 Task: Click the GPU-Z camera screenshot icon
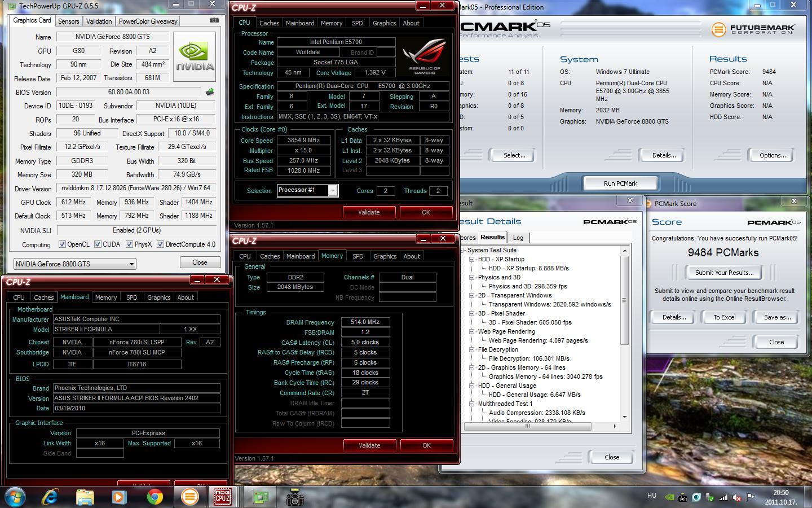pyautogui.click(x=214, y=20)
